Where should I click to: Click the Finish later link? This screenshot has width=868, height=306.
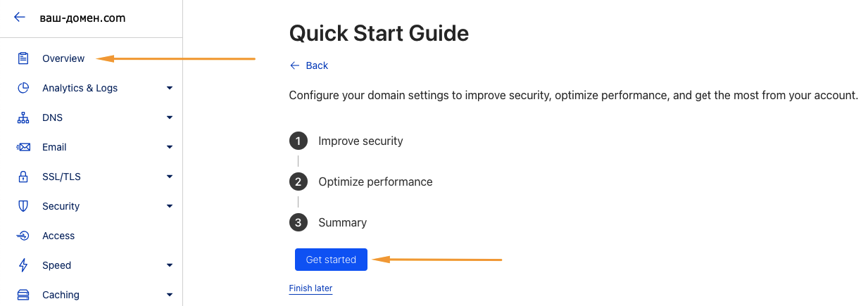coord(310,288)
